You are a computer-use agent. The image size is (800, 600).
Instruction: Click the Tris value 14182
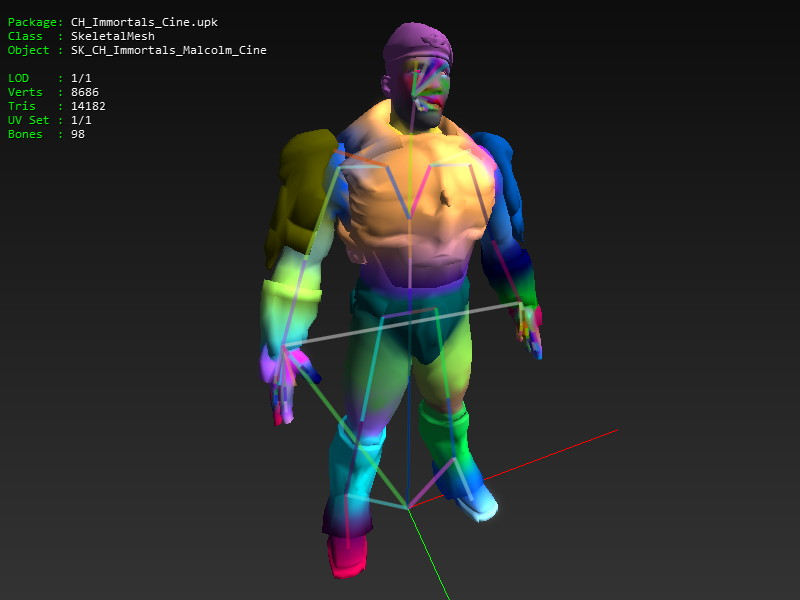tap(88, 106)
